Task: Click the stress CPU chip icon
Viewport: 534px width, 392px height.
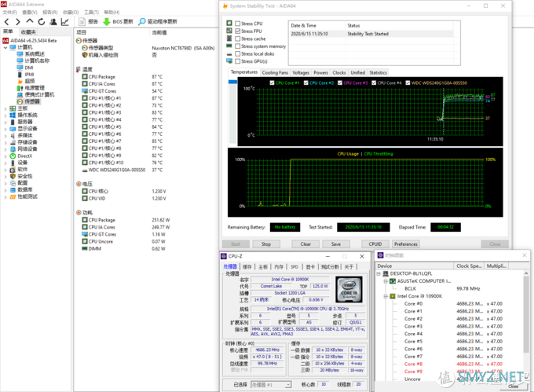Action: [229, 23]
